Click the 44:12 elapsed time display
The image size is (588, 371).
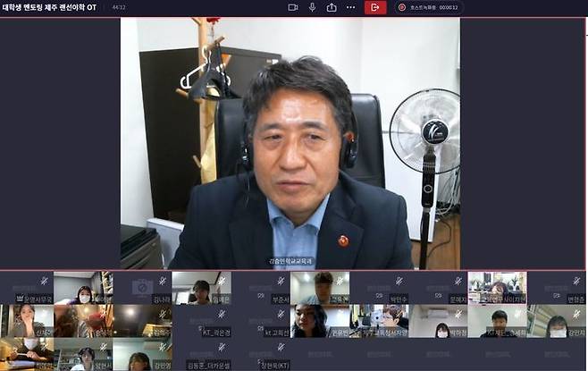119,7
